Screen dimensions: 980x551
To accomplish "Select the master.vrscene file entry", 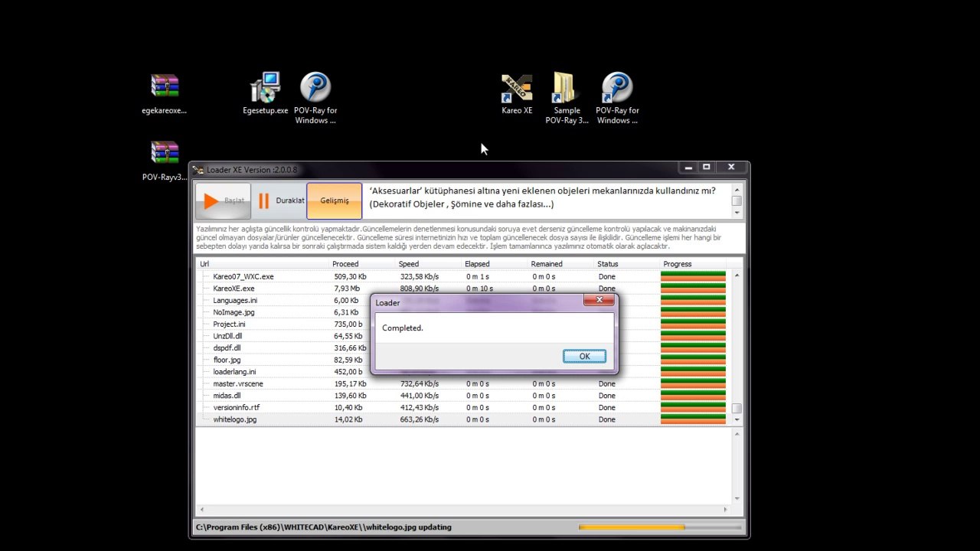I will coord(237,383).
